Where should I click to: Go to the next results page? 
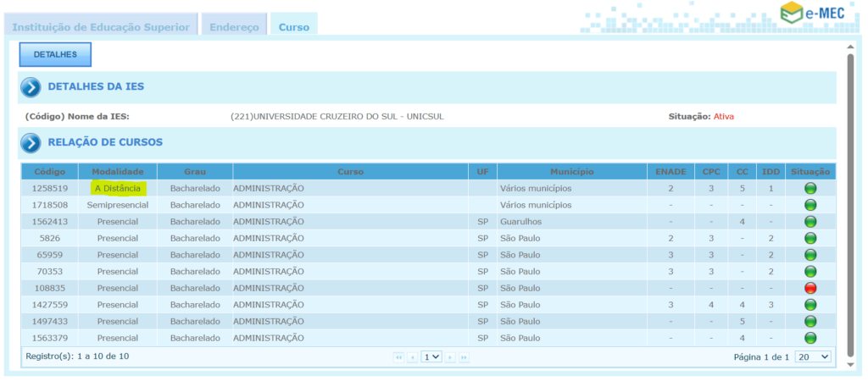(450, 357)
